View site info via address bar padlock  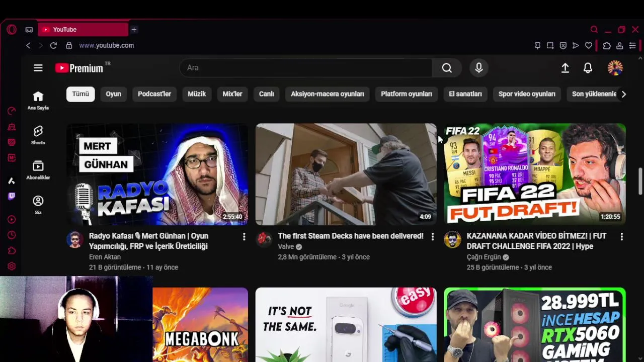[69, 45]
